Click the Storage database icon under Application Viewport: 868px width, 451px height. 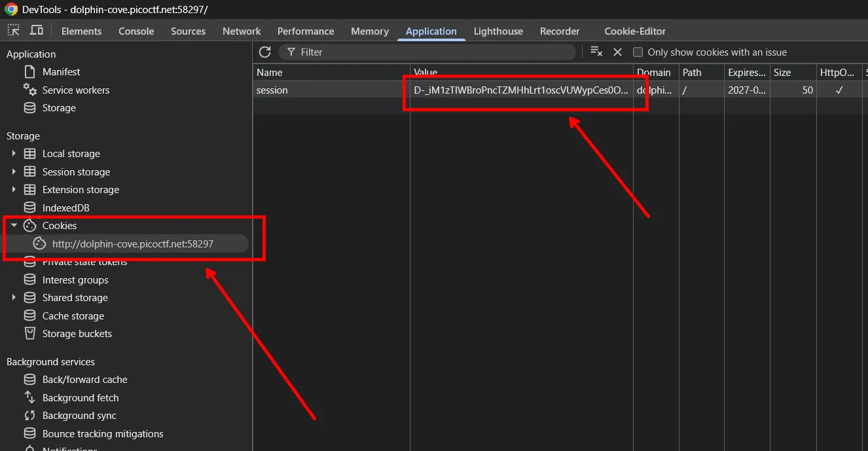pyautogui.click(x=29, y=107)
